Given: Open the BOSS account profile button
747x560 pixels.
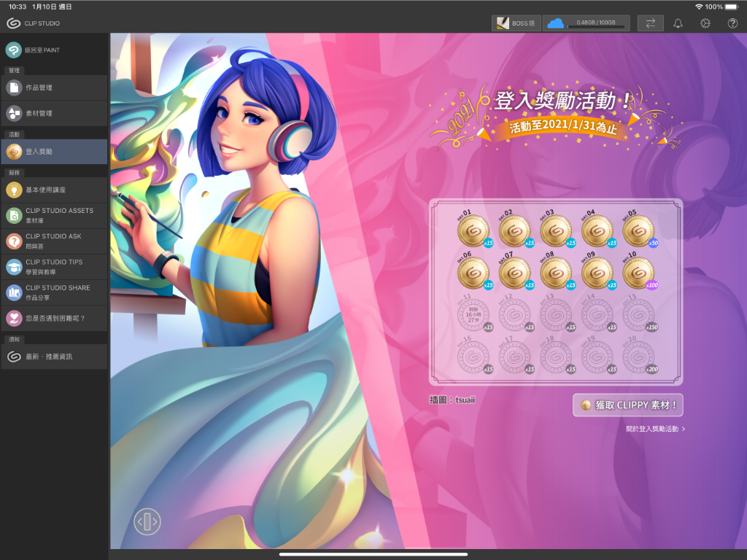Looking at the screenshot, I should (x=516, y=23).
